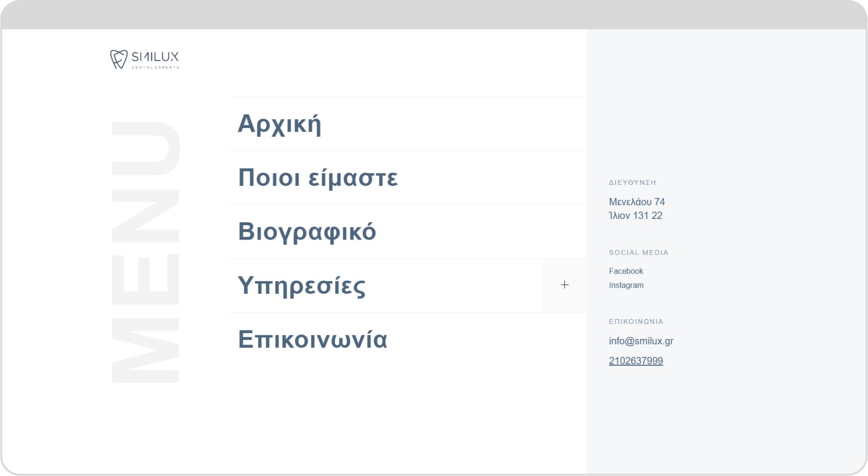Call the phone number 2102637999

(636, 361)
